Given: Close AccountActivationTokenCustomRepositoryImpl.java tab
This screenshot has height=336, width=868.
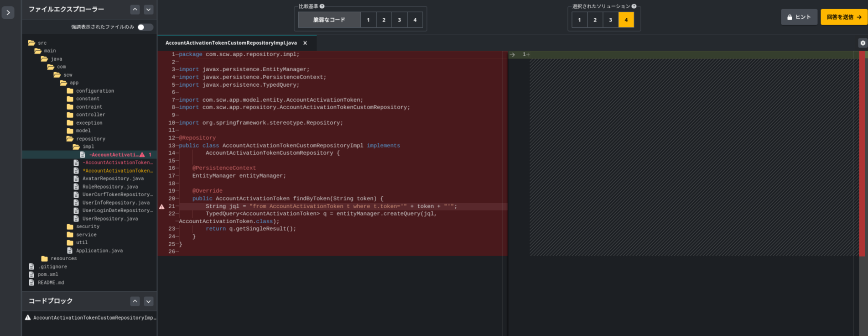Looking at the screenshot, I should point(305,43).
